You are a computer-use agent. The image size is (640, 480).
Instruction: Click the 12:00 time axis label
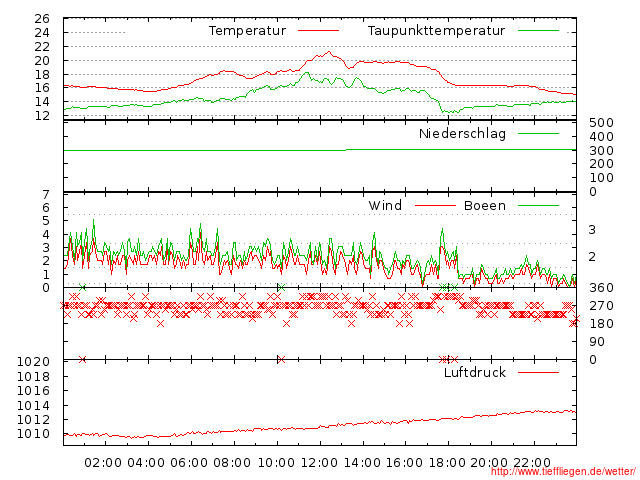[x=319, y=463]
